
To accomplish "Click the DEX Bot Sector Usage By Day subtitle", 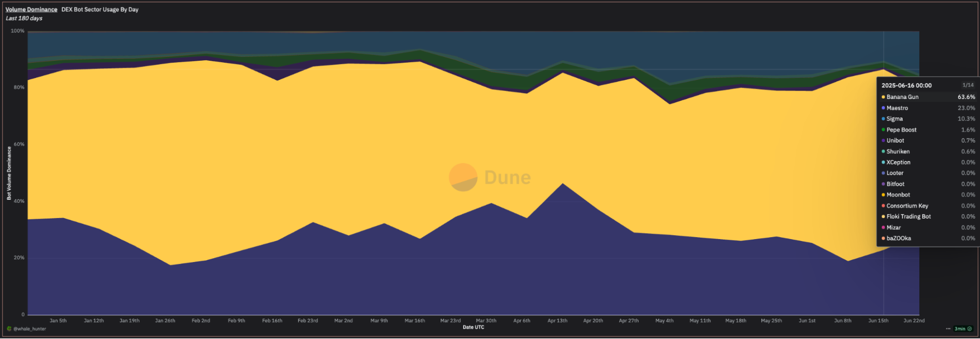I will [x=100, y=9].
